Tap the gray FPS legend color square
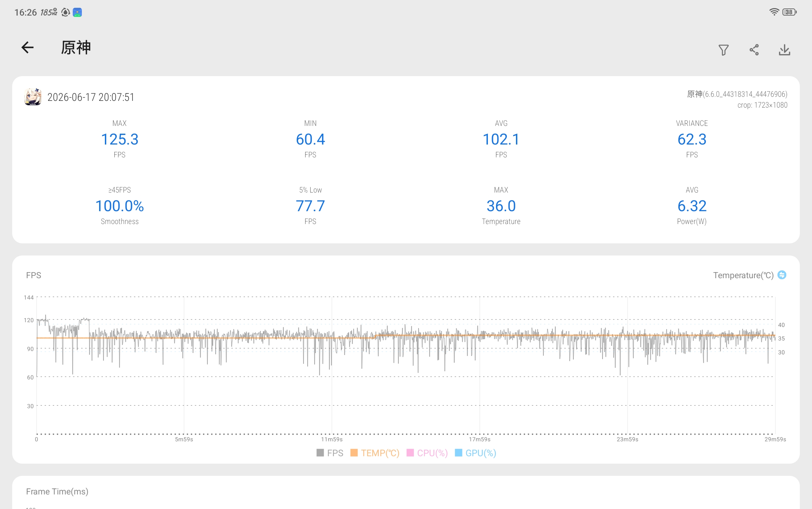This screenshot has width=812, height=509. [x=320, y=452]
